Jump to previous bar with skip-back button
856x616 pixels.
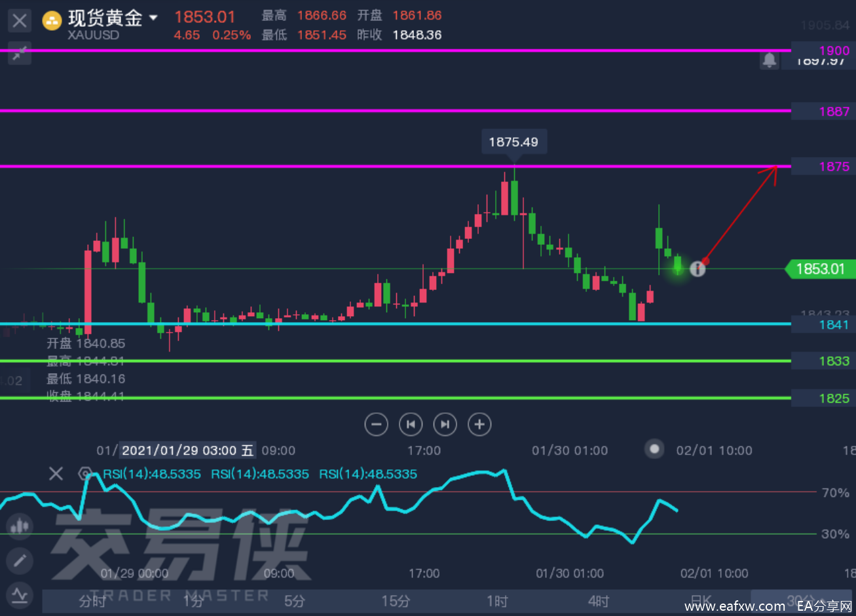(411, 424)
